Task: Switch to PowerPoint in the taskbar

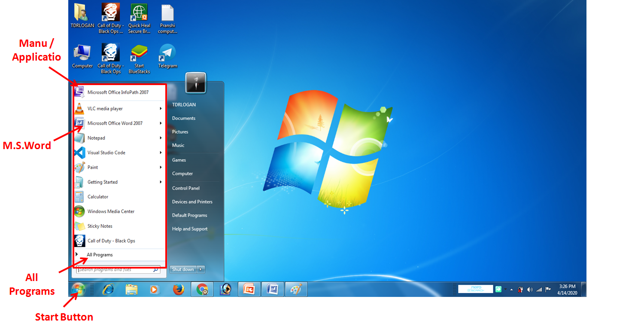Action: pos(249,290)
